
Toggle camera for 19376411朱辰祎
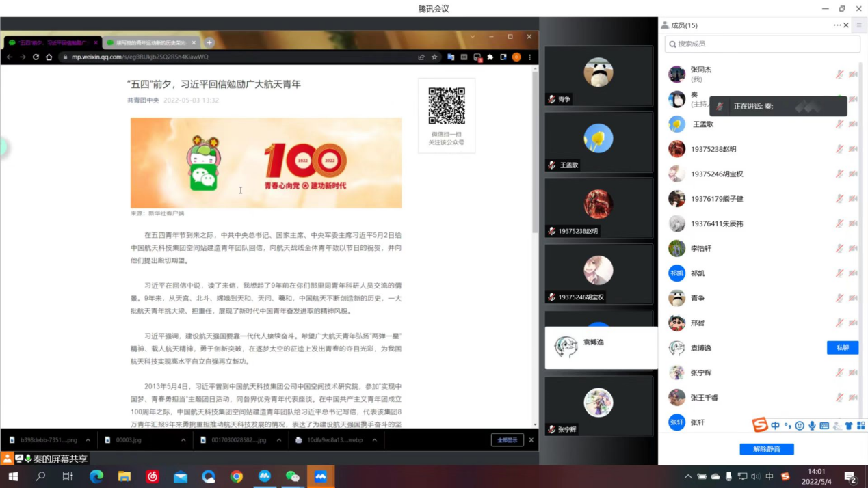click(x=853, y=223)
